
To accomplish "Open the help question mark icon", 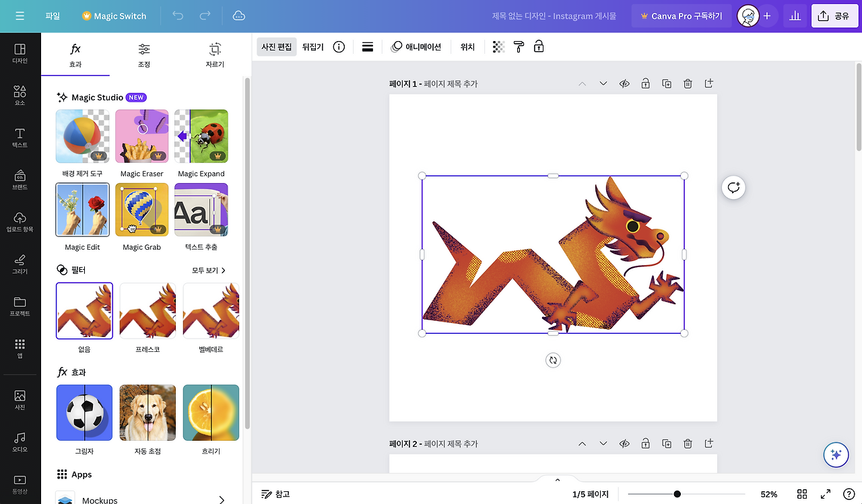I will coord(849,494).
